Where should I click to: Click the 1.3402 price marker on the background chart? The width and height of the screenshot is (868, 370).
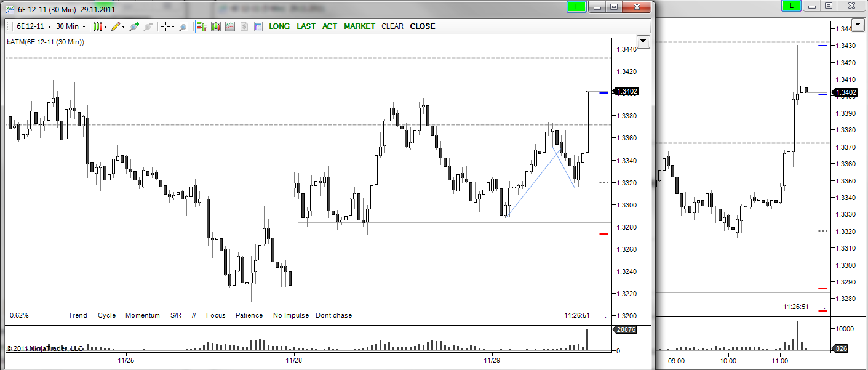tap(845, 93)
